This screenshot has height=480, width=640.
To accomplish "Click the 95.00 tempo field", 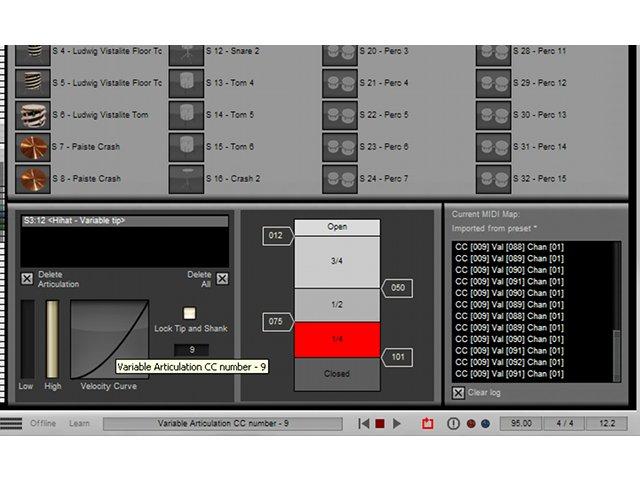I will [x=521, y=423].
